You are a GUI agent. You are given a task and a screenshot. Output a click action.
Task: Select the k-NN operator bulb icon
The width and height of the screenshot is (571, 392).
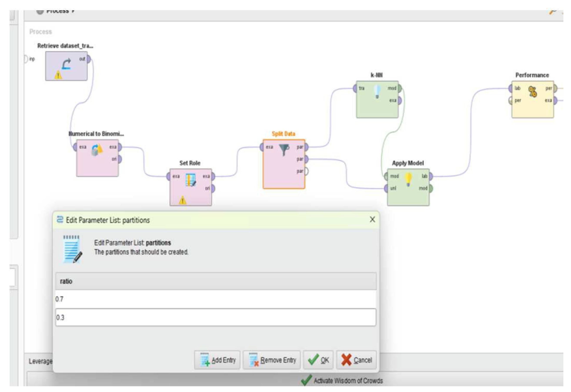pos(377,91)
